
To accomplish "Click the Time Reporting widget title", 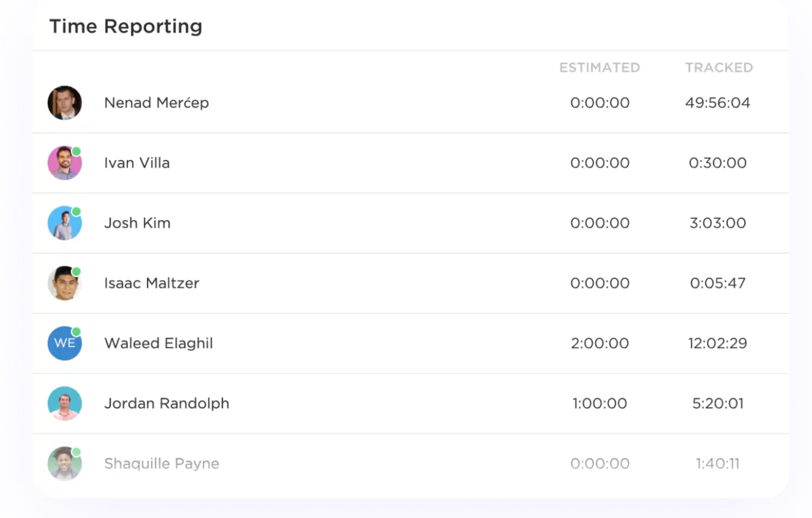I will pyautogui.click(x=126, y=26).
